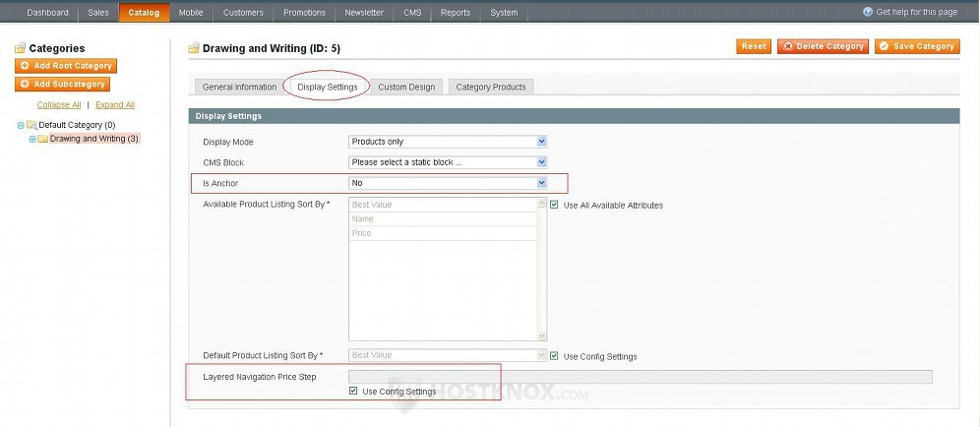Click the Add Subcategory button
The image size is (980, 427).
(x=63, y=85)
